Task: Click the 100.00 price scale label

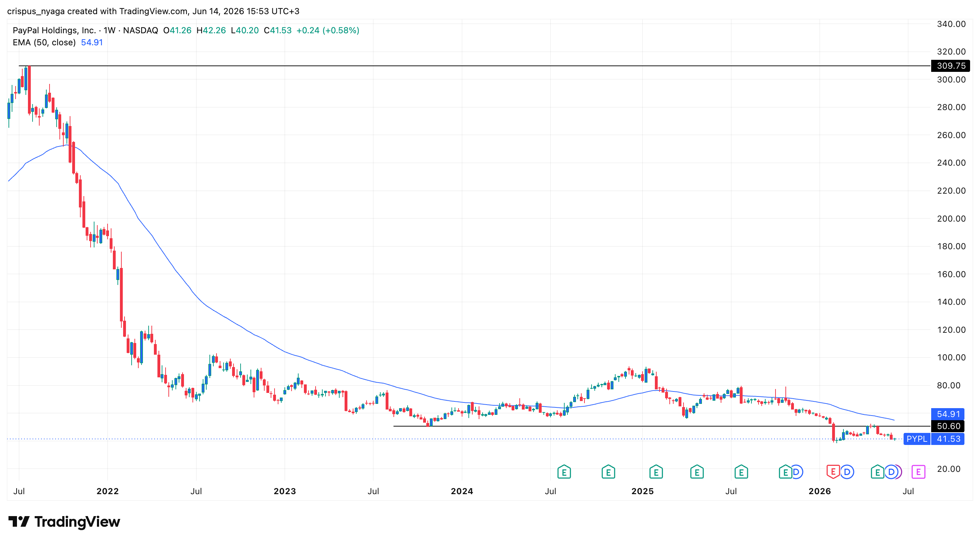Action: click(x=951, y=357)
